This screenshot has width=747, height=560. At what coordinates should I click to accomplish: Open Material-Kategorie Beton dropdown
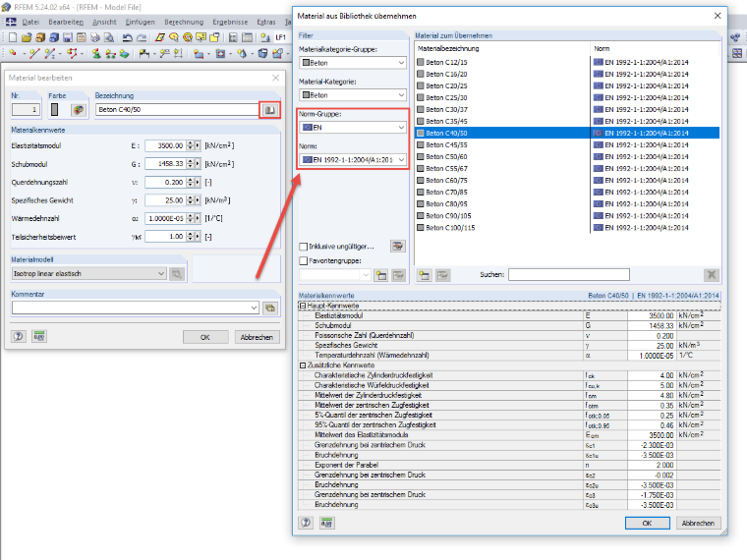353,95
